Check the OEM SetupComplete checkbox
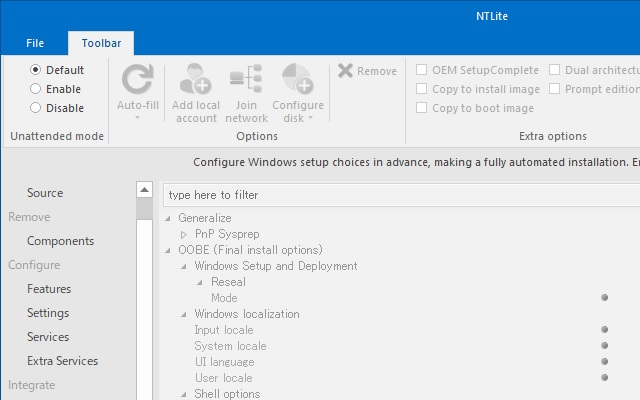Image resolution: width=640 pixels, height=400 pixels. pos(421,70)
